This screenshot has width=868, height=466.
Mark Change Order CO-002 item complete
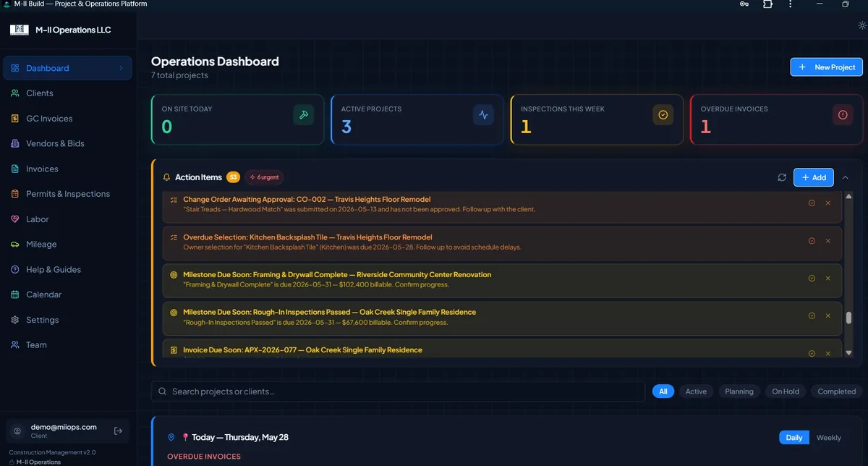coord(812,203)
